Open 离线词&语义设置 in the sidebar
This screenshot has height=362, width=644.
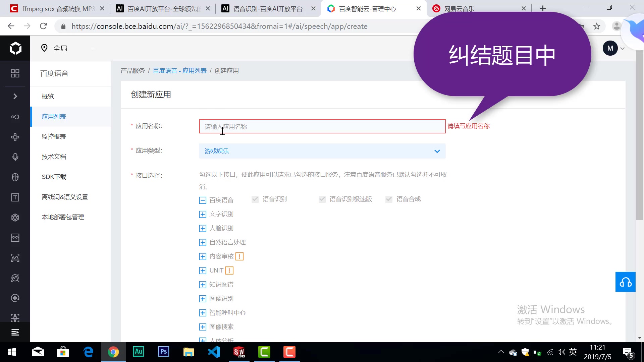point(70,197)
